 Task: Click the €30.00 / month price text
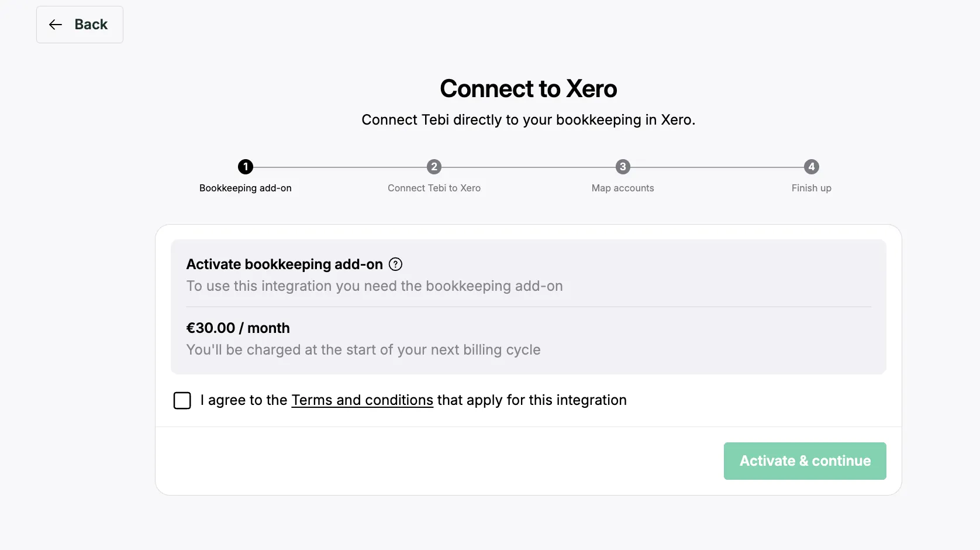(238, 328)
